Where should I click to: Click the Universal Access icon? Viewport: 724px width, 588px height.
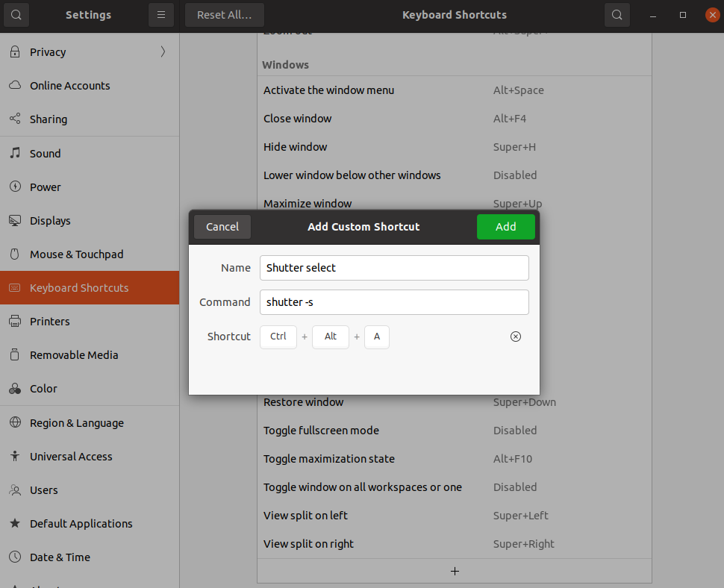pyautogui.click(x=15, y=456)
